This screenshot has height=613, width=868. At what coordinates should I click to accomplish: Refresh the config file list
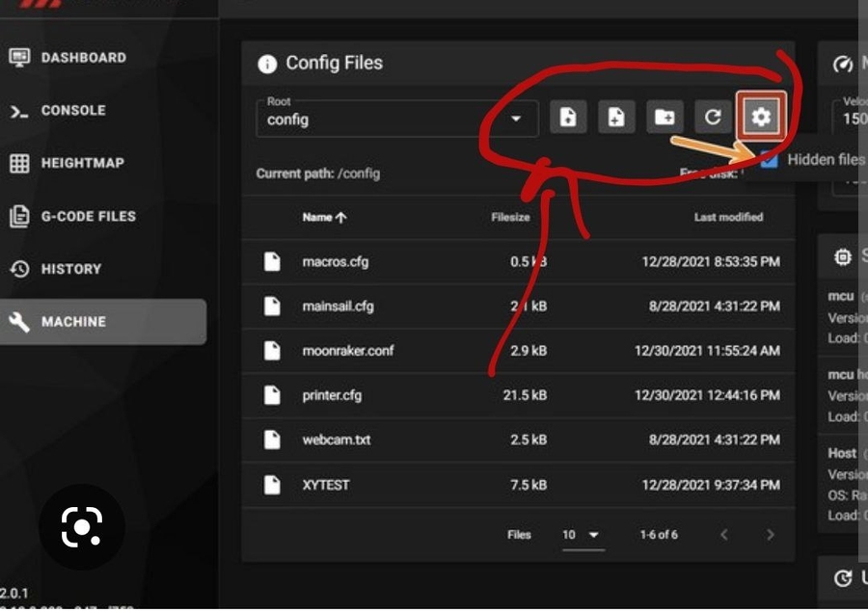[x=713, y=118]
